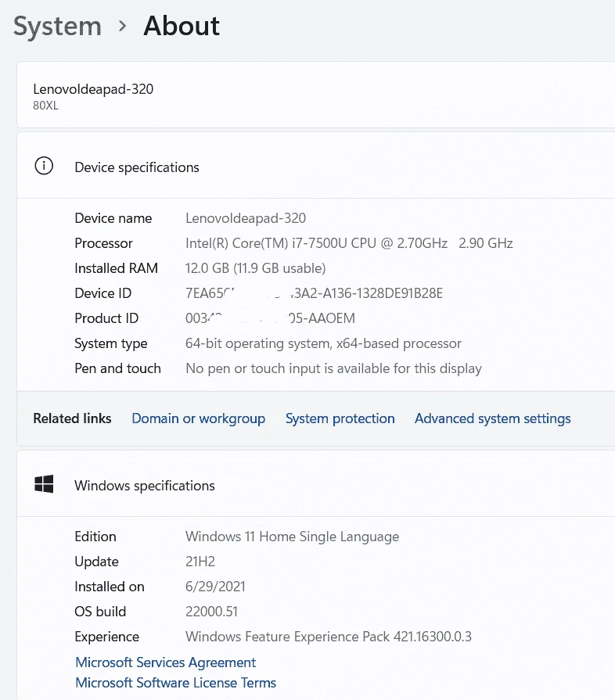
Task: Click the Processor label
Action: point(103,243)
